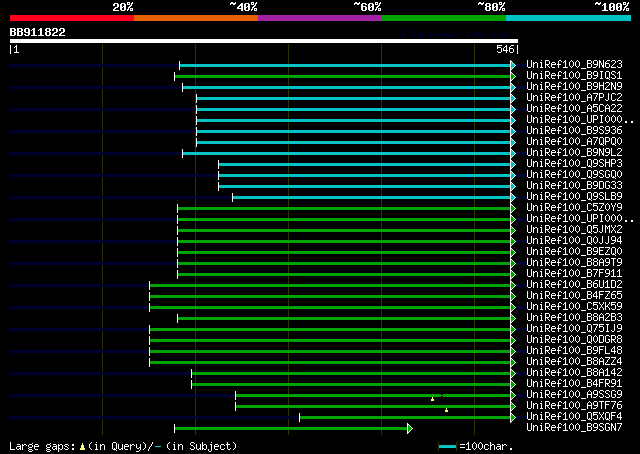This screenshot has height=454, width=640.
Task: Open hit UniRef100_Q9SHP3
Action: coord(574,164)
